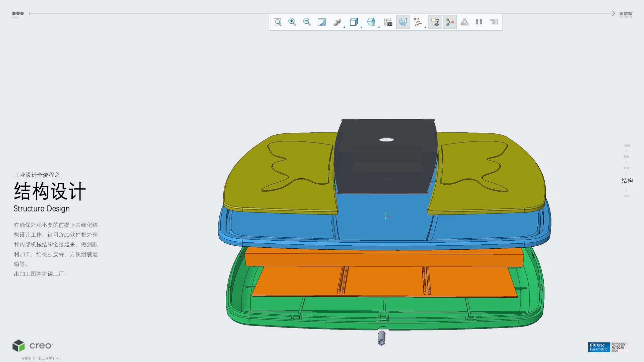The height and width of the screenshot is (362, 644).
Task: Click the Repaint screen icon
Action: click(x=322, y=22)
